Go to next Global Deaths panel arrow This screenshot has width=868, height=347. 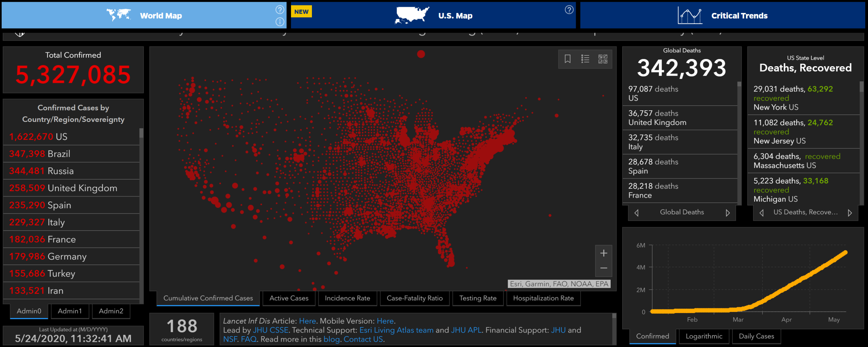728,213
